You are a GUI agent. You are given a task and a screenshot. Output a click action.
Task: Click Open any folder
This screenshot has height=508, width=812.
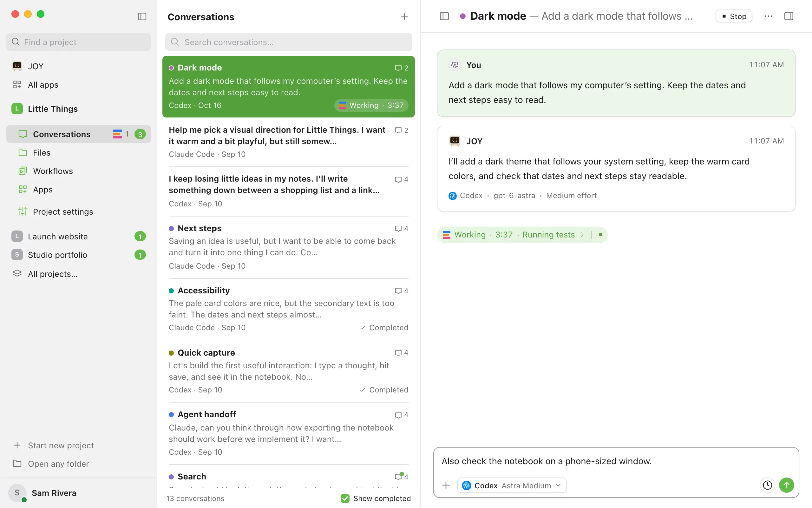pos(79,464)
